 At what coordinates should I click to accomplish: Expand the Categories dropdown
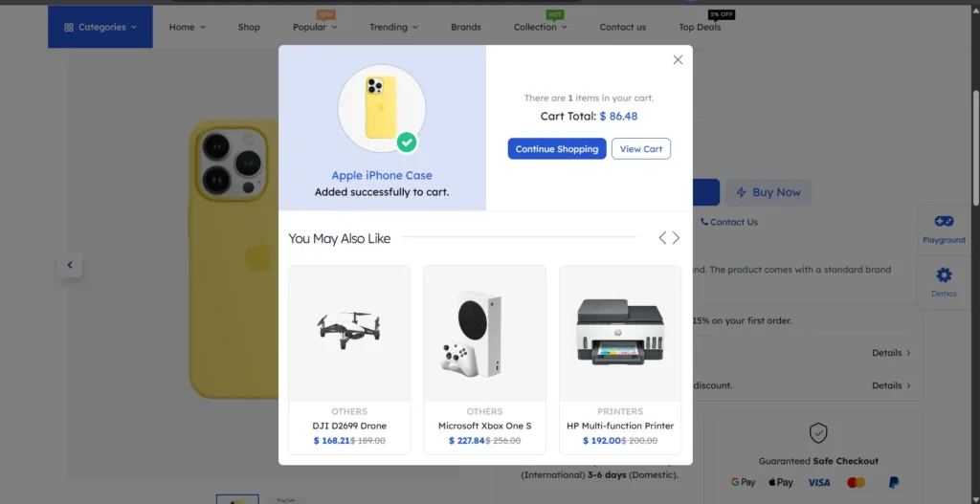pos(100,27)
